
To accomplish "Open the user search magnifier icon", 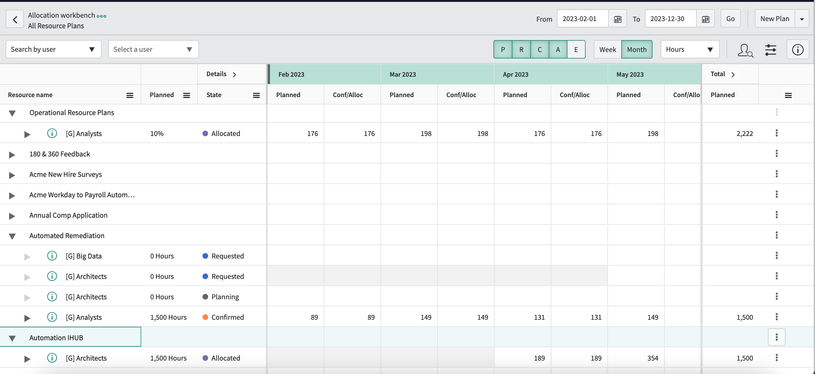I will click(745, 50).
